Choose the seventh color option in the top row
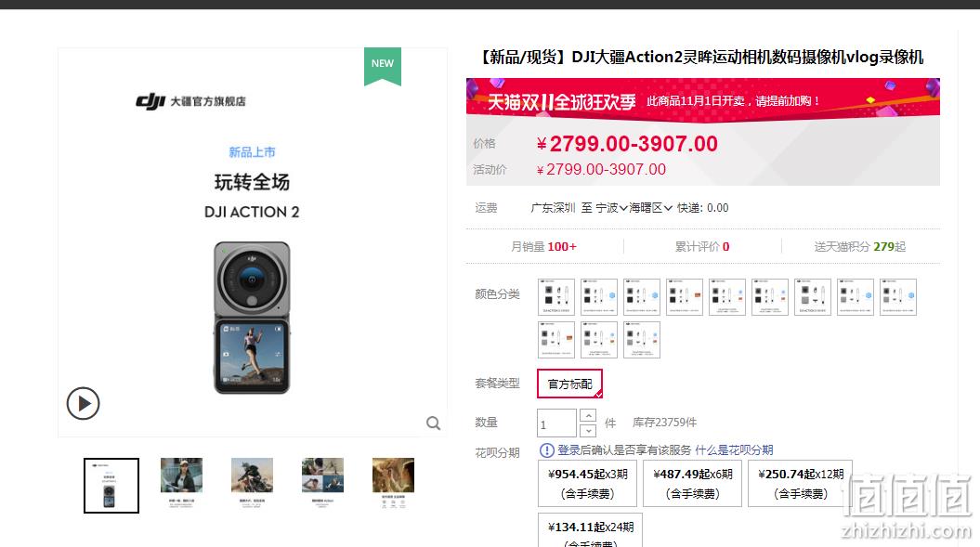The image size is (980, 547). pyautogui.click(x=813, y=297)
